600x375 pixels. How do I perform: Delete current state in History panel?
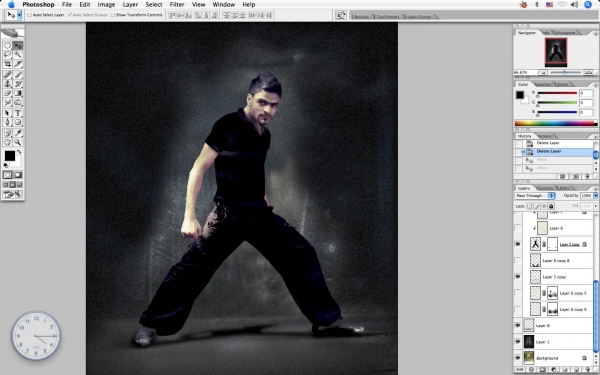coord(587,176)
